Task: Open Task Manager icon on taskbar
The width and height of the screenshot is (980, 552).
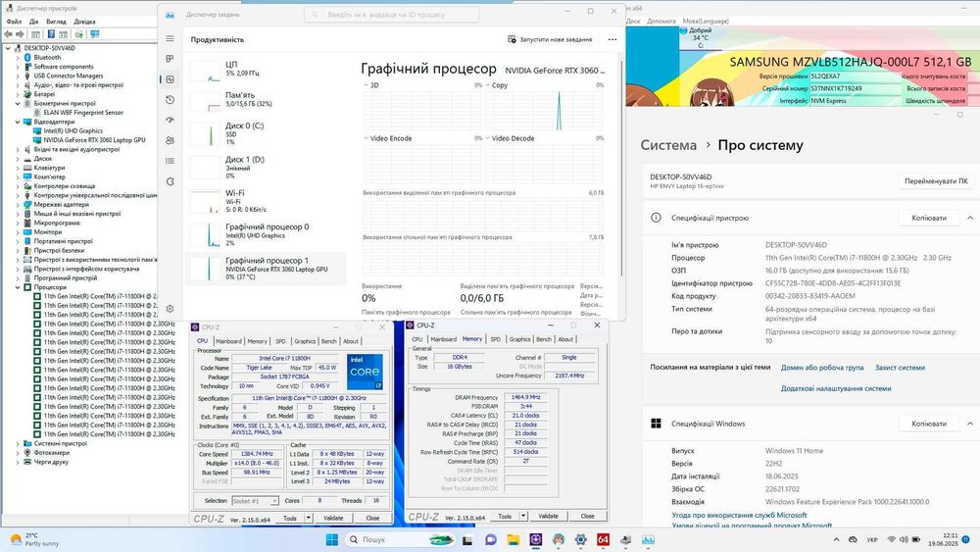Action: (x=648, y=539)
